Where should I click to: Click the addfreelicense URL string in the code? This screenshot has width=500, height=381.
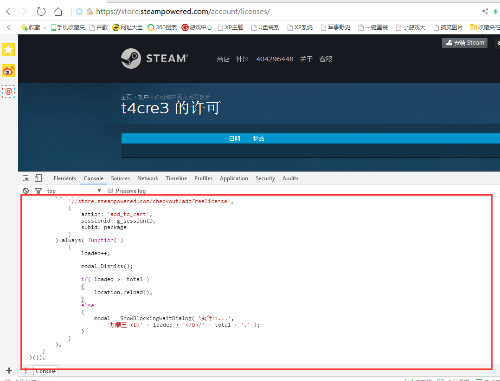150,201
